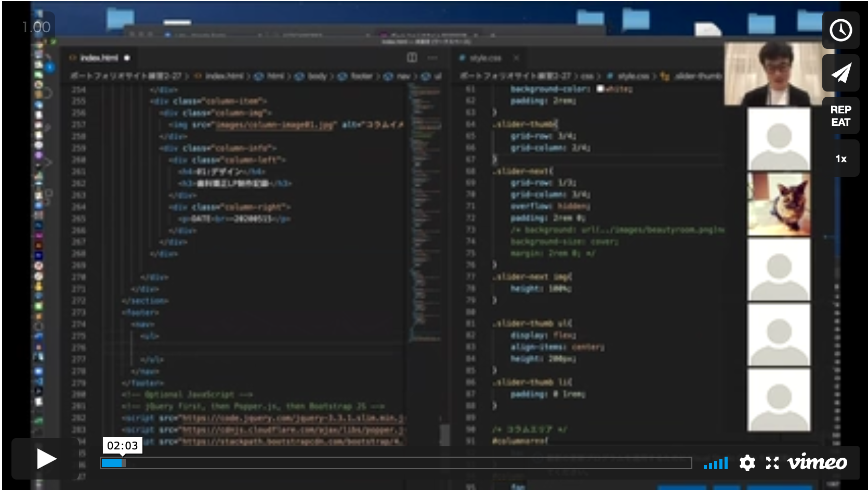The width and height of the screenshot is (868, 491).
Task: Seek on the video progress bar
Action: pyautogui.click(x=395, y=463)
